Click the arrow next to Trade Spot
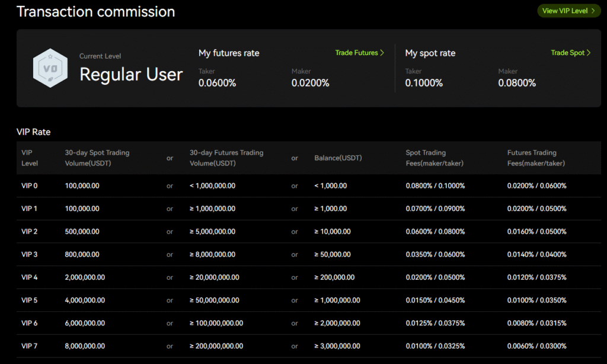The width and height of the screenshot is (607, 364). (589, 53)
